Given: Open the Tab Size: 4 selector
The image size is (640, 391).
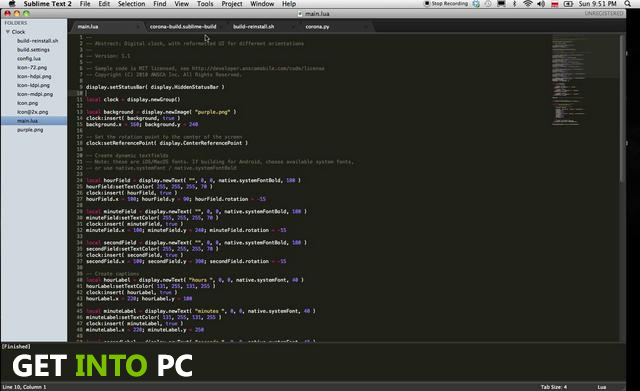Looking at the screenshot, I should click(553, 387).
